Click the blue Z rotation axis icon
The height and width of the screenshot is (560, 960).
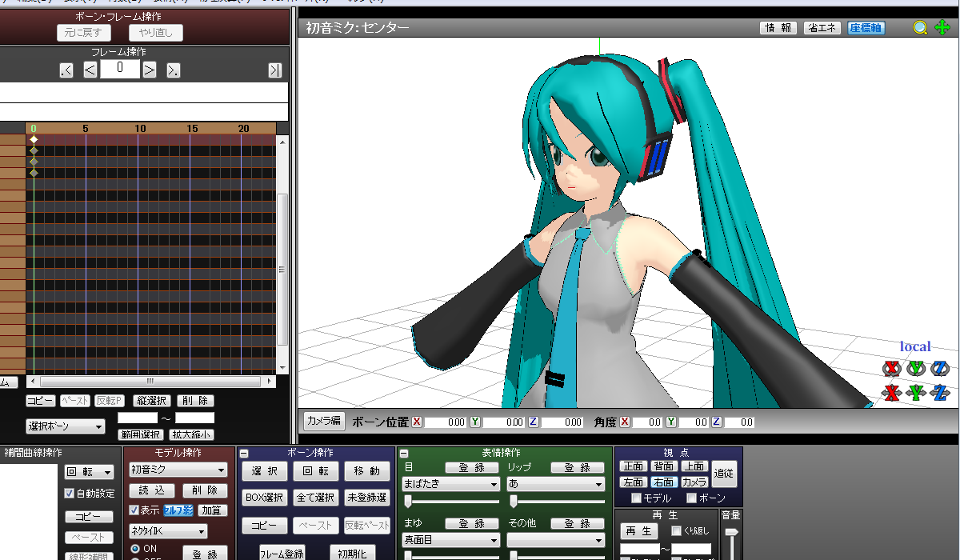point(939,369)
